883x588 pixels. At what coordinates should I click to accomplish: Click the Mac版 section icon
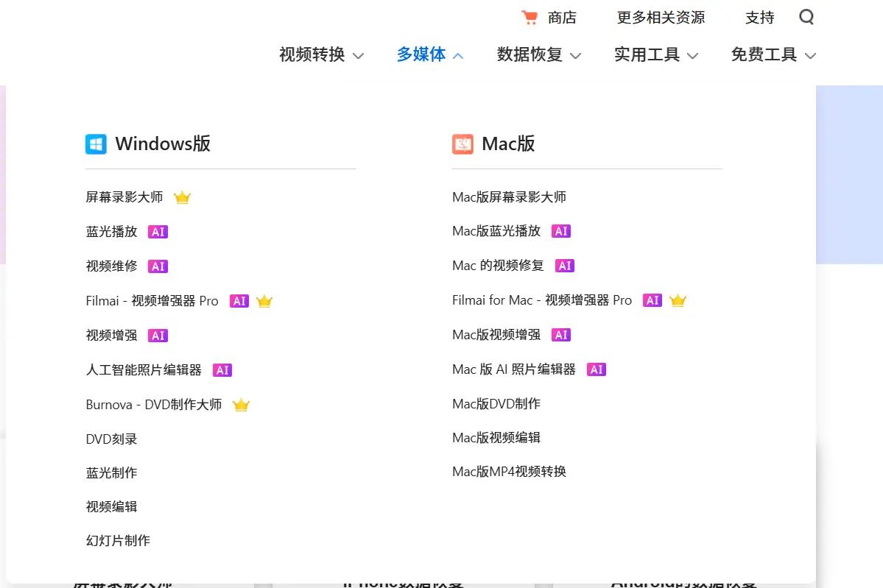pyautogui.click(x=462, y=144)
